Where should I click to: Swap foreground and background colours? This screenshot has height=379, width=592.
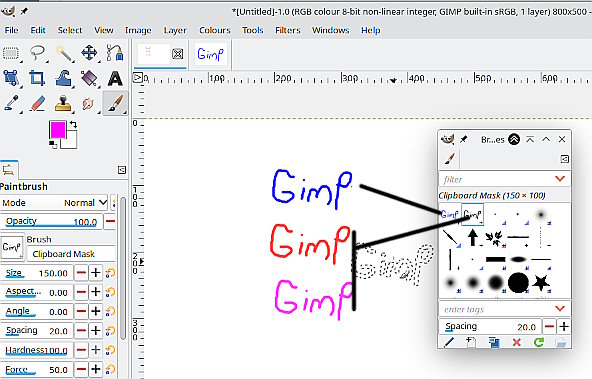(x=73, y=124)
